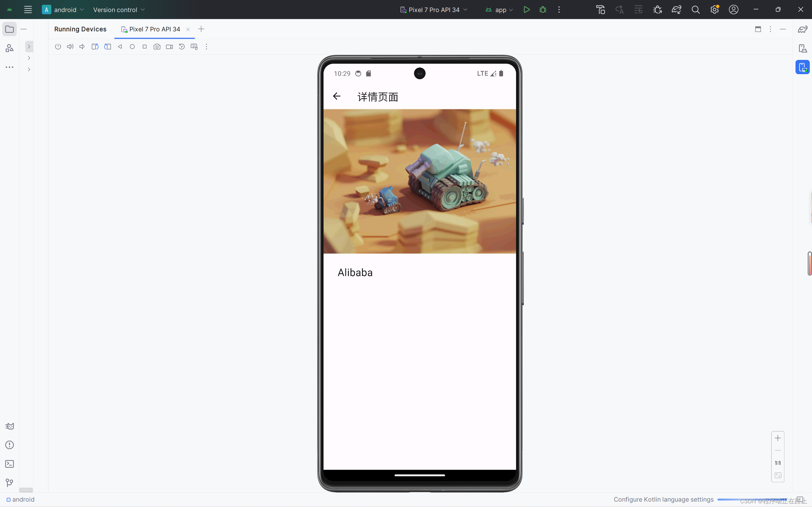This screenshot has height=507, width=812.
Task: Rotate the emulator display left
Action: [95, 47]
